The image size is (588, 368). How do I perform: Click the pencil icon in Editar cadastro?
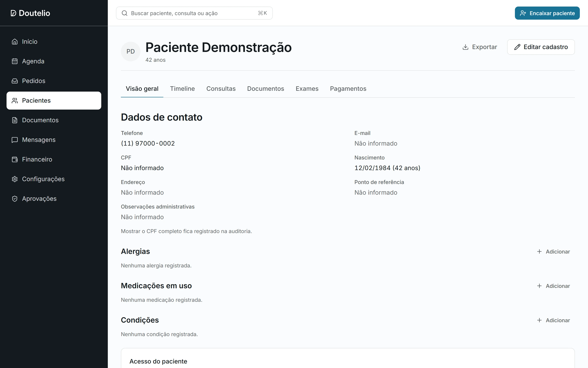[x=517, y=47]
